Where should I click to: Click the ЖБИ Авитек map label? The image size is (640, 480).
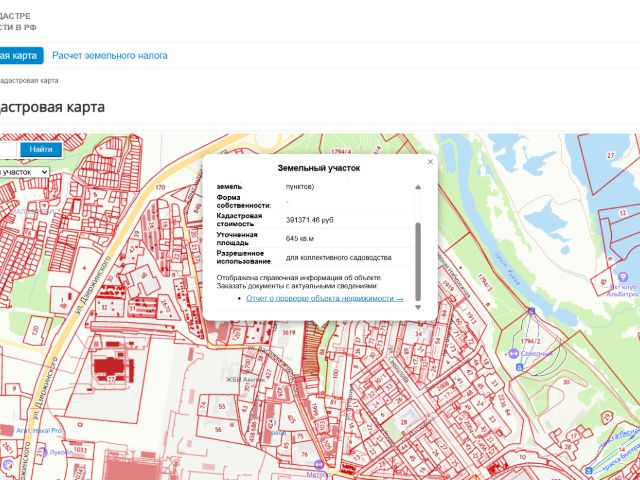tap(245, 380)
